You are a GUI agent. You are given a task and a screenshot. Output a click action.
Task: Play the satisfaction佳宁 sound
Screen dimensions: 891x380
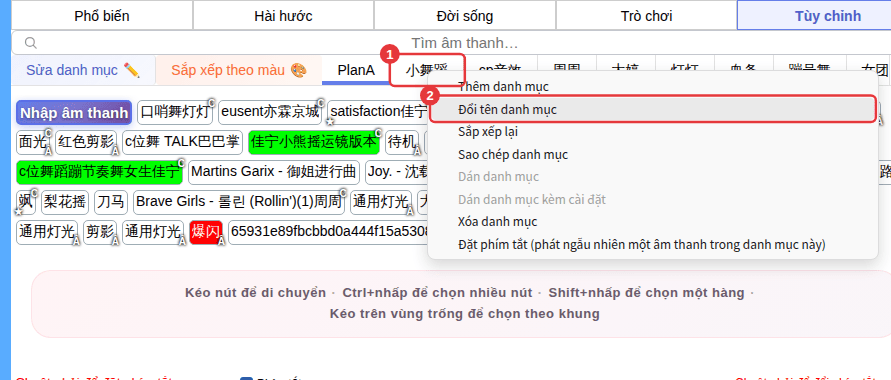(378, 112)
